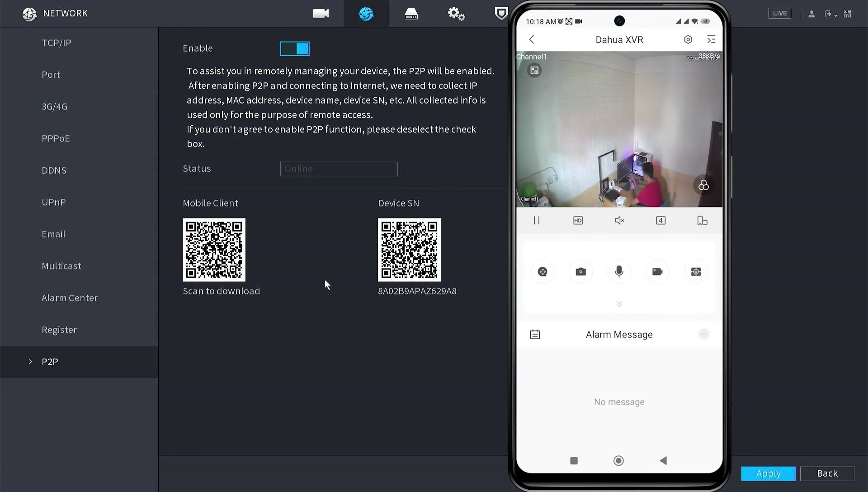Tap Android back triangle button
Viewport: 868px width, 492px height.
tap(663, 461)
